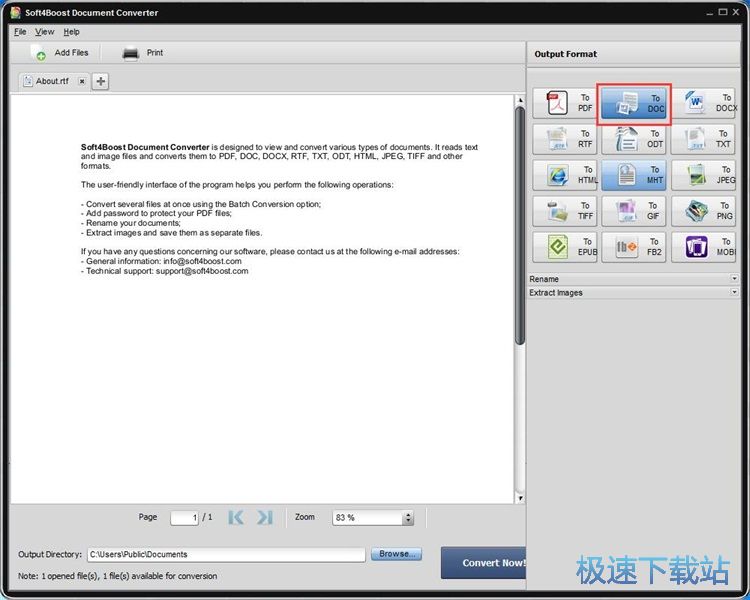This screenshot has height=600, width=750.
Task: Click the scrollbar up arrow
Action: [520, 100]
